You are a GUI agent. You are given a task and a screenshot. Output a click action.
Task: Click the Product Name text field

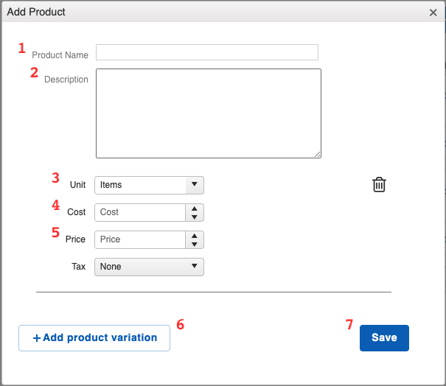207,52
